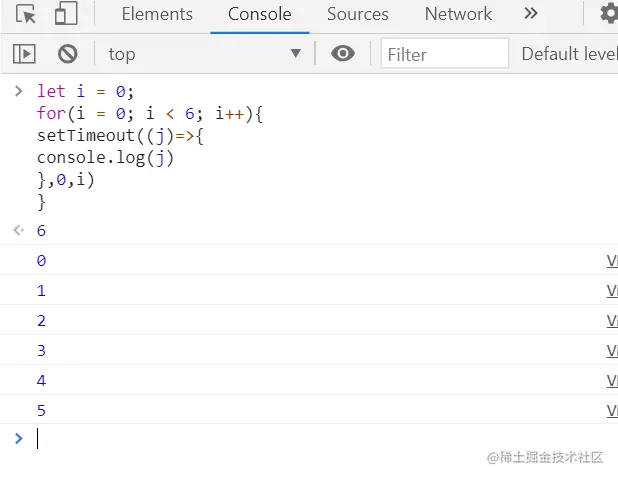Open the live expression eye icon
Screen dimensions: 618x479
coord(343,54)
